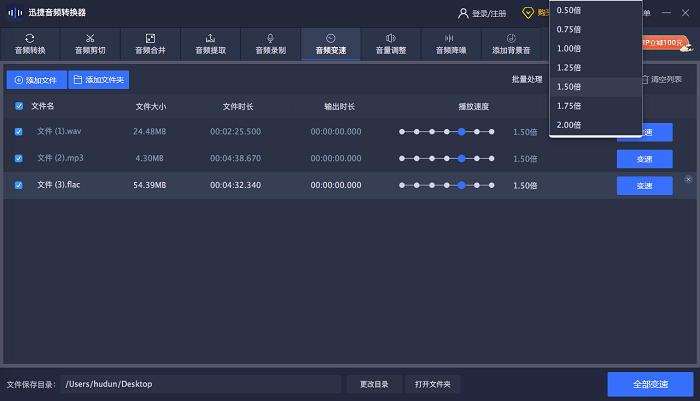Choose 0.50倍 in speed dropdown
The image size is (700, 401).
(596, 10)
